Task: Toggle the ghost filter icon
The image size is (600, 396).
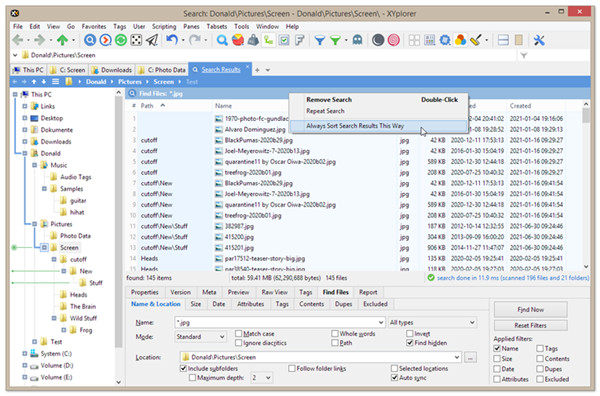Action: coord(357,40)
